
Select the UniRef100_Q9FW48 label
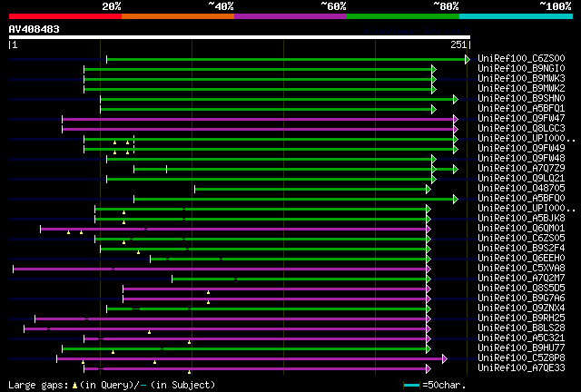pos(521,158)
